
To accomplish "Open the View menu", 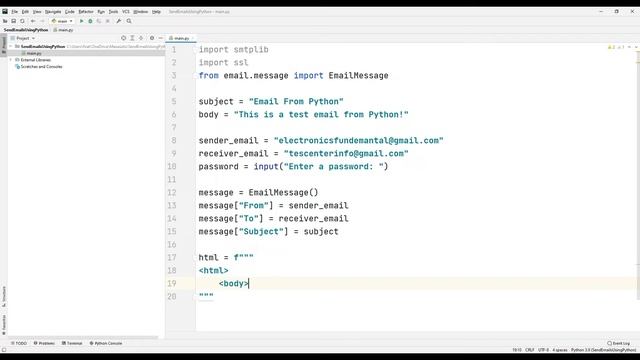I will pyautogui.click(x=37, y=12).
